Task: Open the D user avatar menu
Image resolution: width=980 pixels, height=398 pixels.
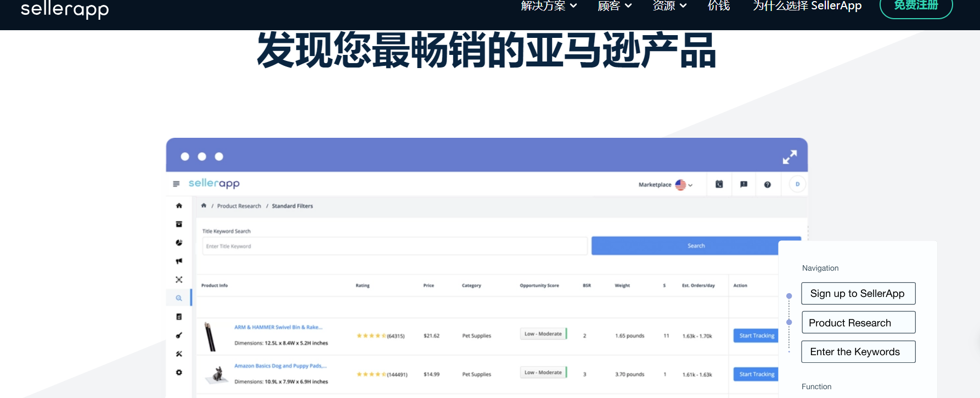Action: [797, 184]
